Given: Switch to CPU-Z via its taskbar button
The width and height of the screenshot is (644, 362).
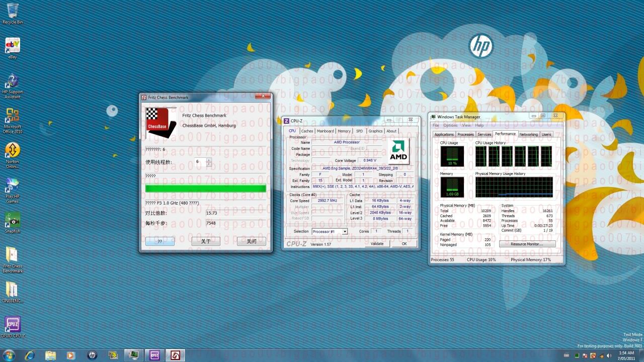Looking at the screenshot, I should tap(154, 355).
